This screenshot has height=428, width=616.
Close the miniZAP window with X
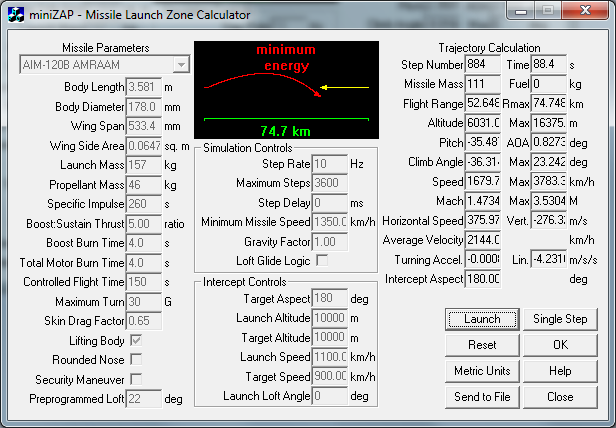tap(585, 10)
